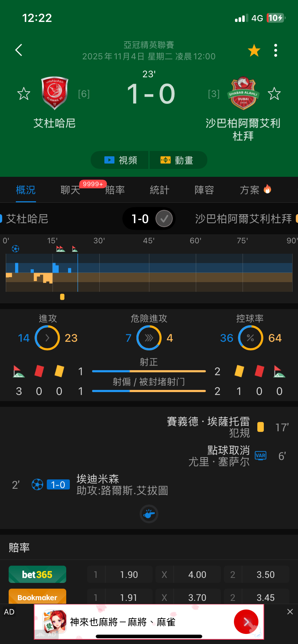Tap the yellow card marker under timeline
The image size is (298, 644).
coord(62,297)
